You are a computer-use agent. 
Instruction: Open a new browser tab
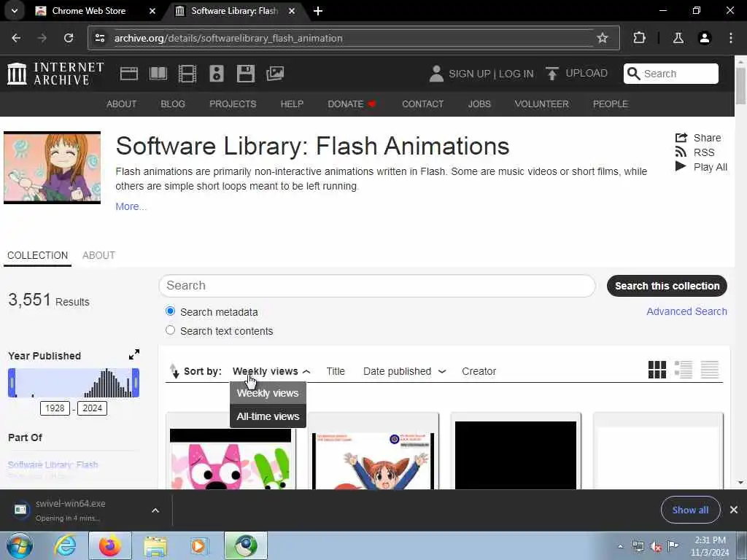tap(318, 11)
